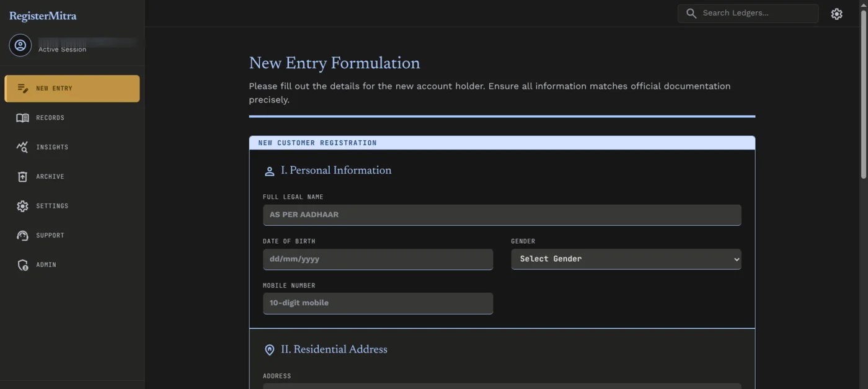Open the Settings sidebar item
The width and height of the screenshot is (868, 389).
pos(72,206)
